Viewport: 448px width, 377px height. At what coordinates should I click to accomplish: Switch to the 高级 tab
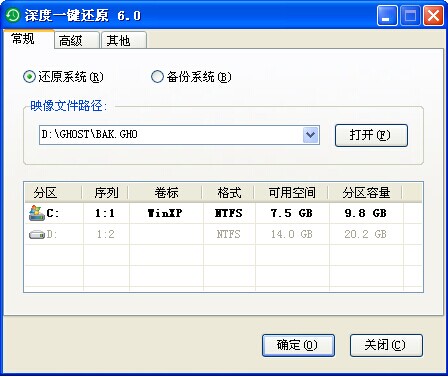(x=77, y=41)
